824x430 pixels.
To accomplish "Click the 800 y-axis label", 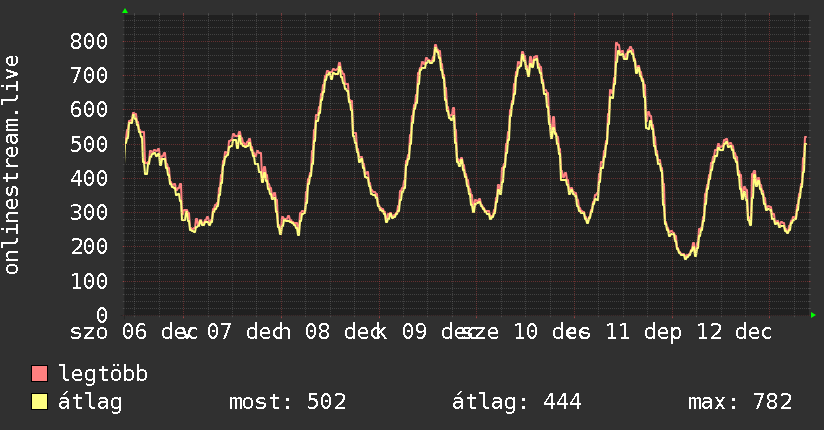I will [x=89, y=41].
